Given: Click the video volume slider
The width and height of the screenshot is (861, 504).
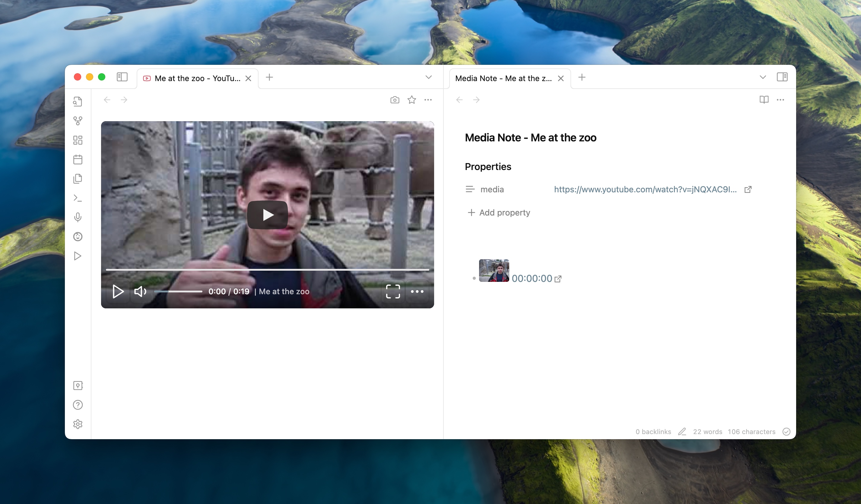Looking at the screenshot, I should 178,291.
